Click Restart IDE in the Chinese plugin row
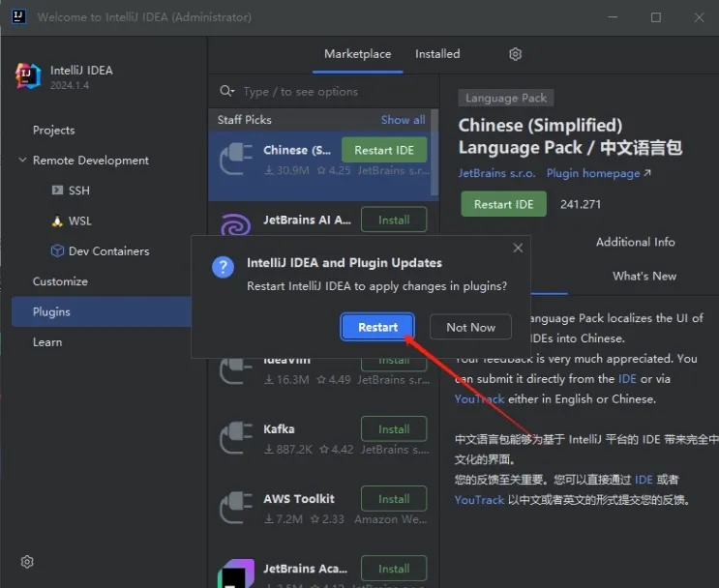This screenshot has width=719, height=588. coord(384,150)
